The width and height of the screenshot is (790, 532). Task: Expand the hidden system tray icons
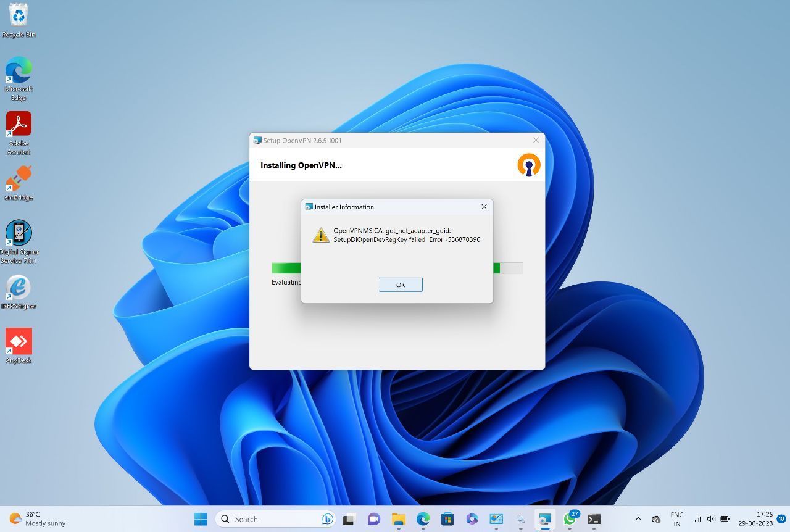pyautogui.click(x=638, y=519)
